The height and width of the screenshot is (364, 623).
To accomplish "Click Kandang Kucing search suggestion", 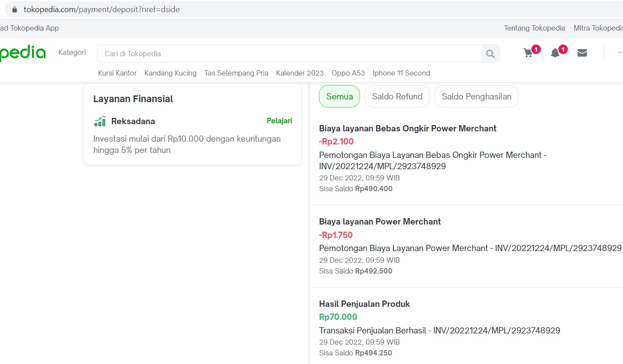I will (170, 73).
